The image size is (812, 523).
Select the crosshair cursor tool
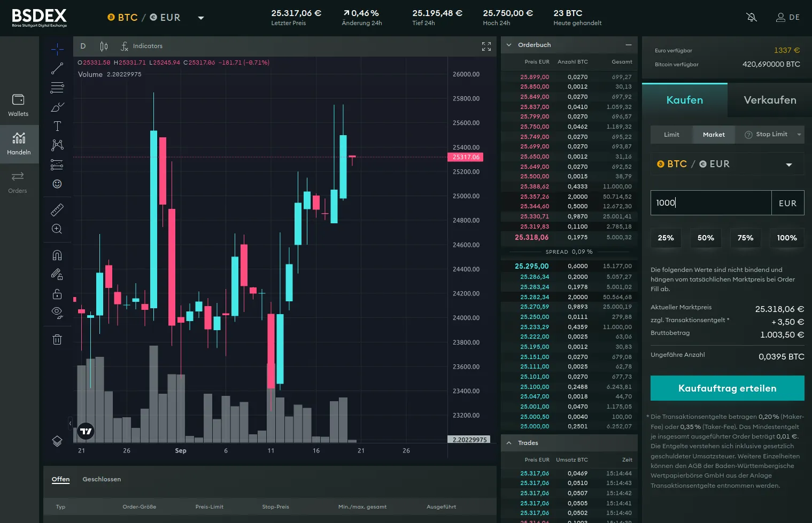57,48
